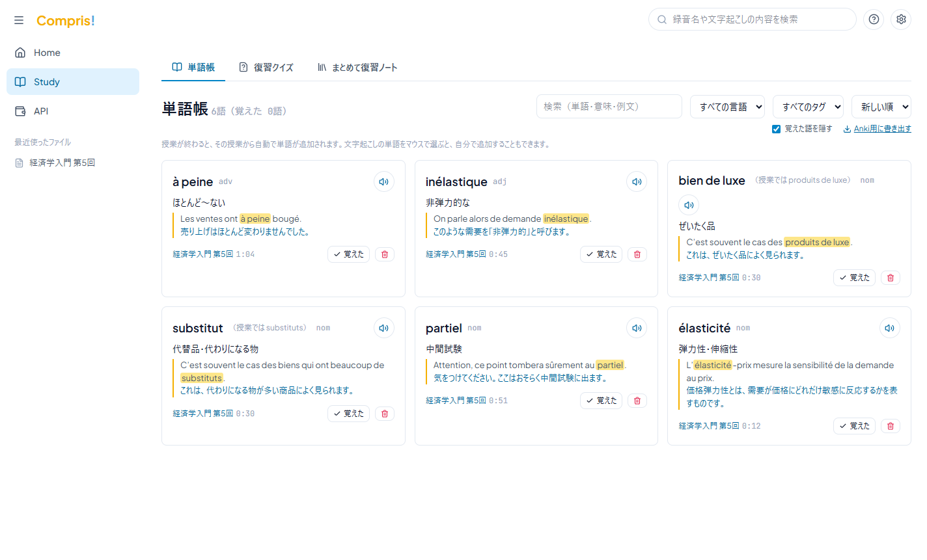
Task: Open the すべての言語 language dropdown
Action: click(727, 107)
